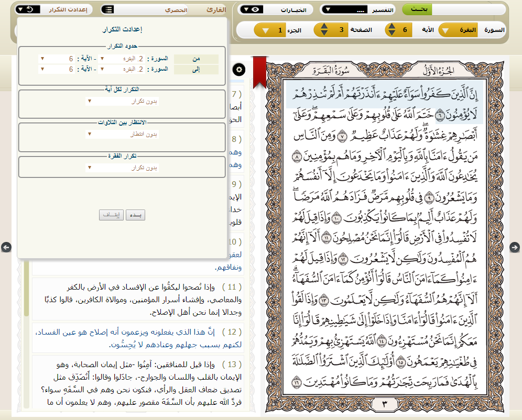This screenshot has width=522, height=420.
Task: Open the reciter list icon next to الحصري
Action: click(x=107, y=9)
